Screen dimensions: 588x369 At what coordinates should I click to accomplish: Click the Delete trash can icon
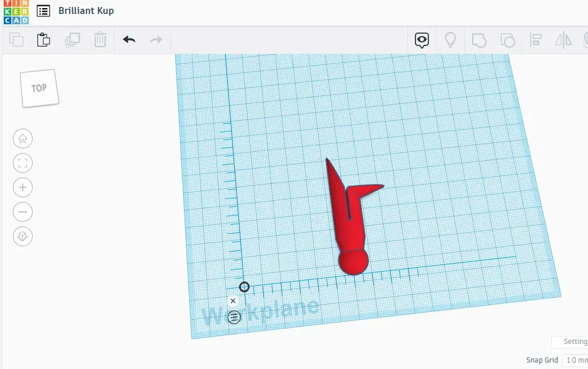pyautogui.click(x=100, y=40)
